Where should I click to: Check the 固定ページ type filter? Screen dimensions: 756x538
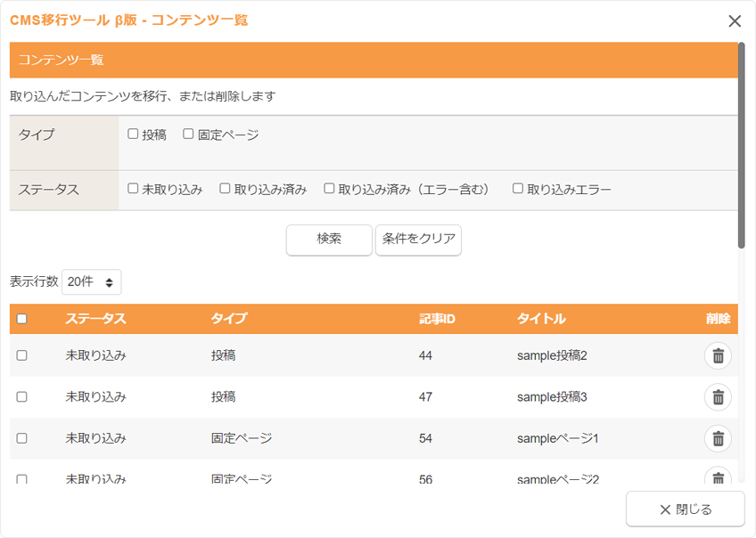[188, 134]
